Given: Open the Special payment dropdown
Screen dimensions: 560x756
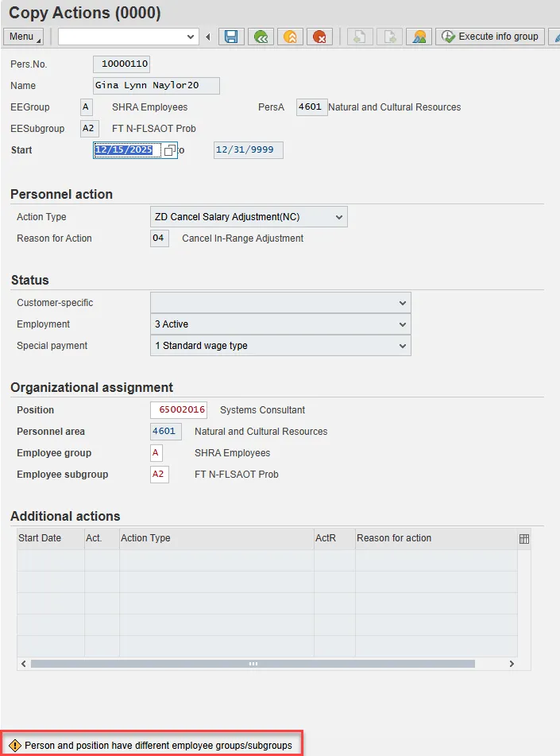Looking at the screenshot, I should point(403,346).
